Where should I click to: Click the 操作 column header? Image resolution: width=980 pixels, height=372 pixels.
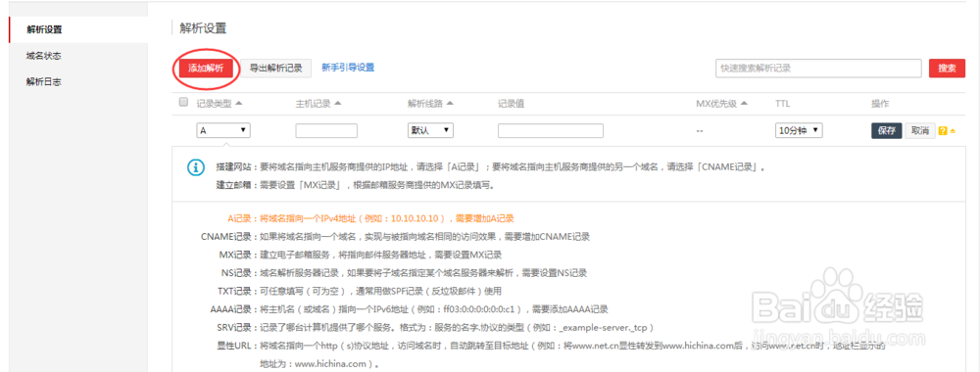(880, 104)
